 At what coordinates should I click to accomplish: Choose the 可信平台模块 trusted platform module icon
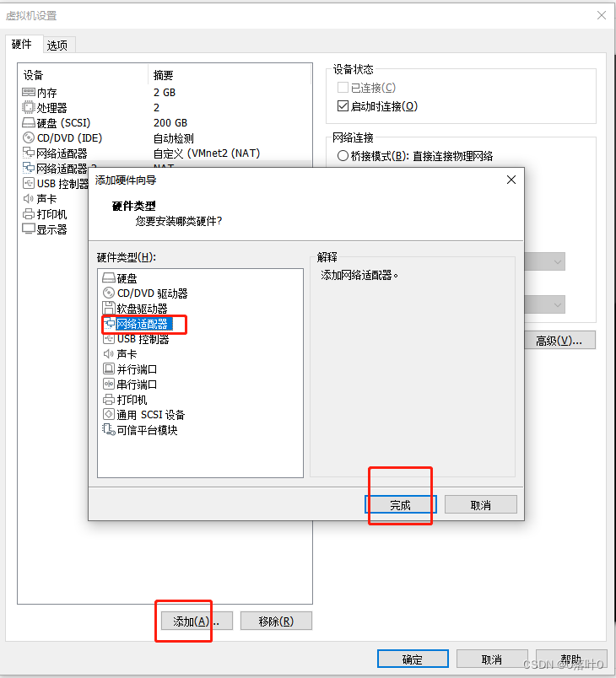pos(109,429)
